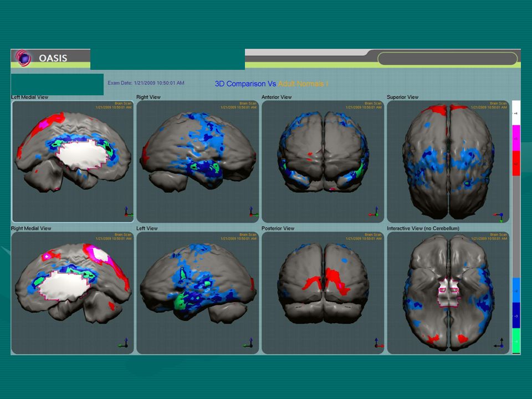Select the Right View brain panel

pyautogui.click(x=197, y=161)
